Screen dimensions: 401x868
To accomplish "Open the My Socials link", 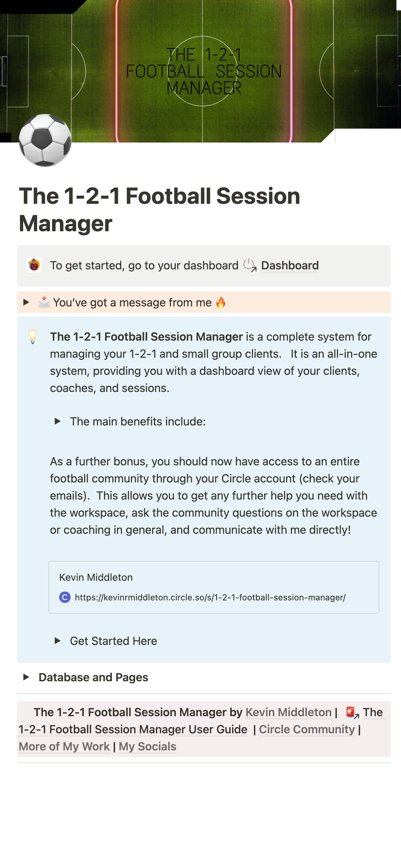I will coord(147,746).
